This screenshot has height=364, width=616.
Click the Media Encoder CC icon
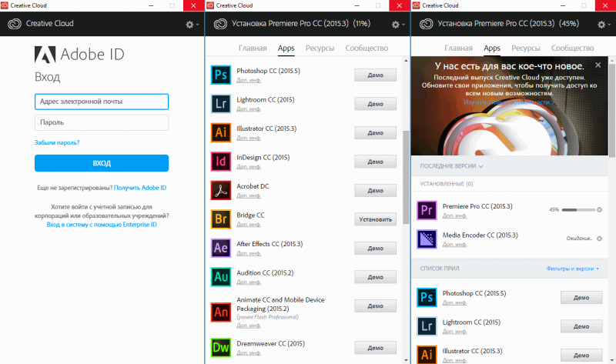pyautogui.click(x=427, y=239)
